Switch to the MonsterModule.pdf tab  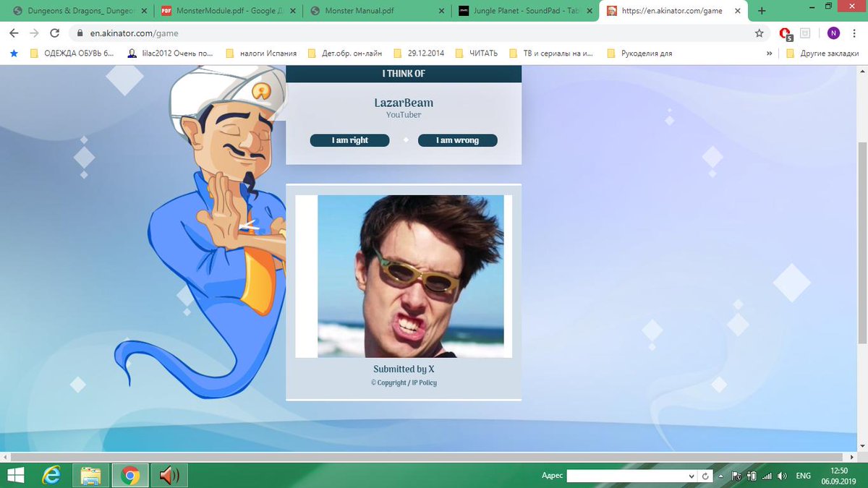pyautogui.click(x=226, y=11)
